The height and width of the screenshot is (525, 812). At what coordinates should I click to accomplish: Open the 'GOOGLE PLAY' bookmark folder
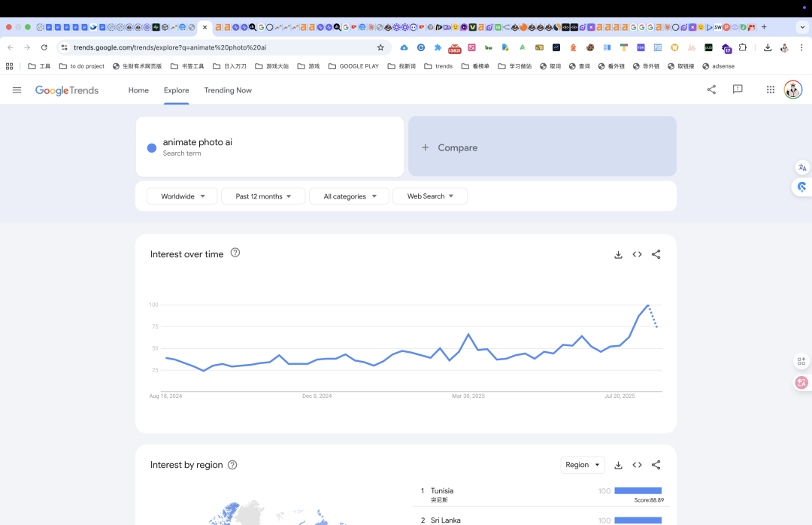coord(353,66)
